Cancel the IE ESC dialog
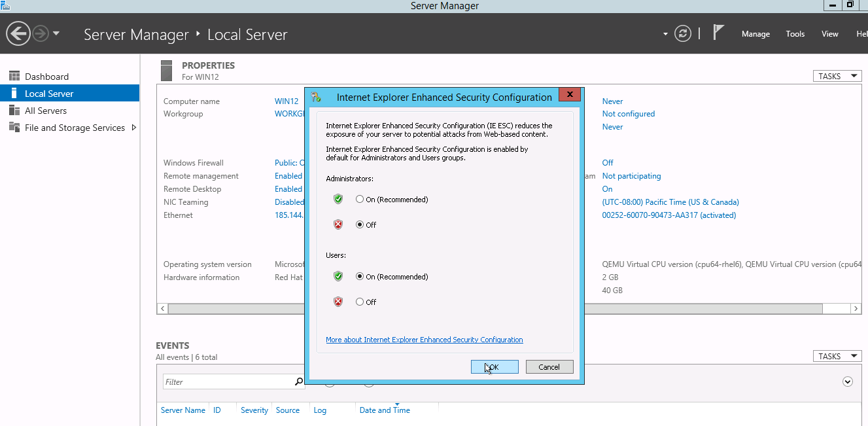The width and height of the screenshot is (868, 426). point(549,367)
